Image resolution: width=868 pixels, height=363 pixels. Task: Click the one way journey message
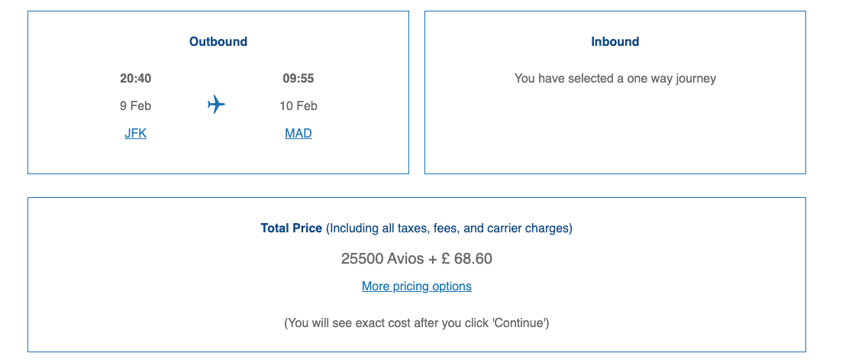[x=615, y=78]
